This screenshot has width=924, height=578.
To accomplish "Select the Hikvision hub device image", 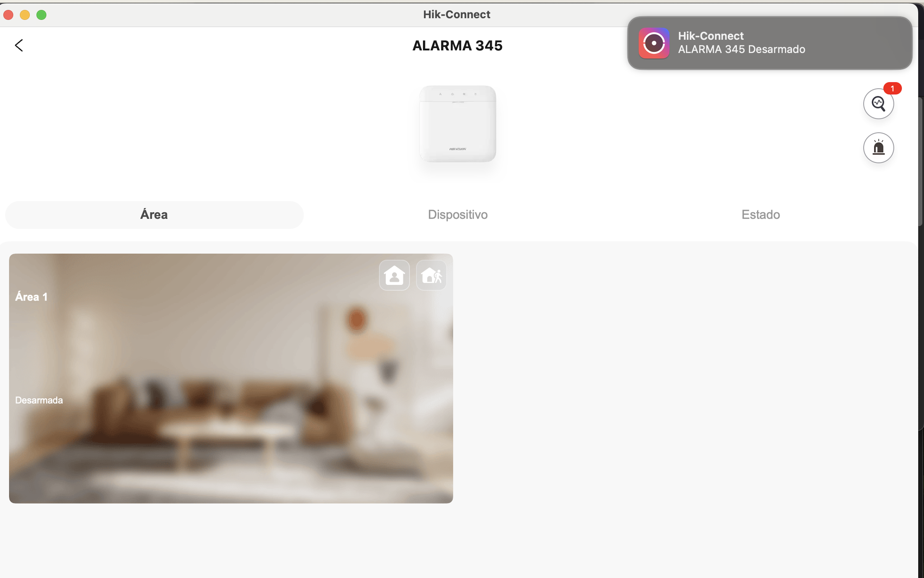I will click(457, 124).
